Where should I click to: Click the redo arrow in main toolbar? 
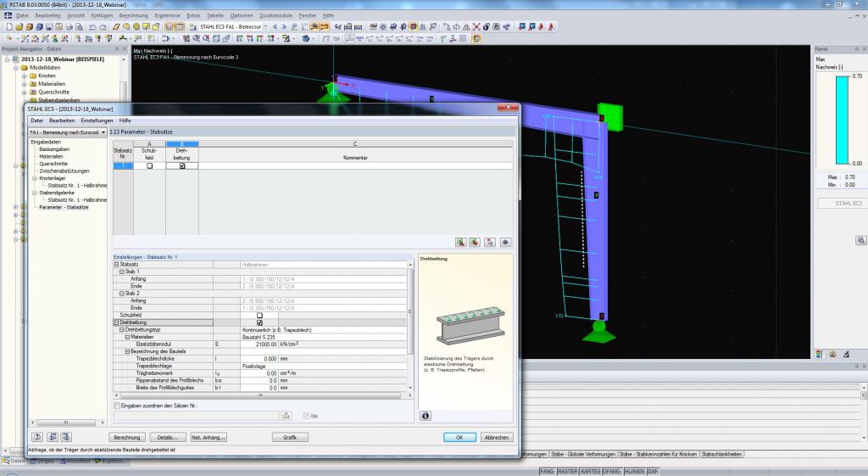(103, 26)
